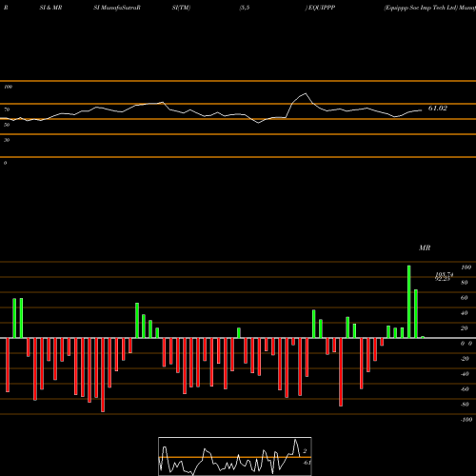Click the RSI value label 61.02

(438, 109)
